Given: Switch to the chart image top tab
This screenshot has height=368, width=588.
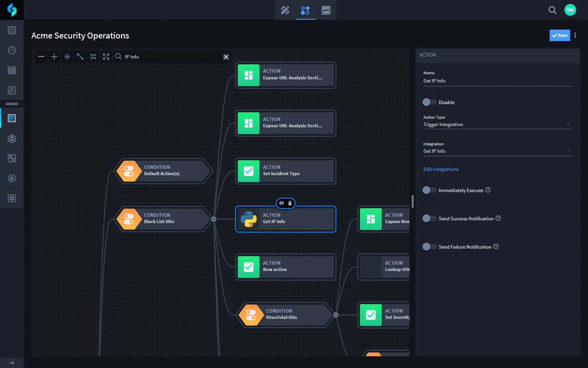Looking at the screenshot, I should click(x=326, y=10).
